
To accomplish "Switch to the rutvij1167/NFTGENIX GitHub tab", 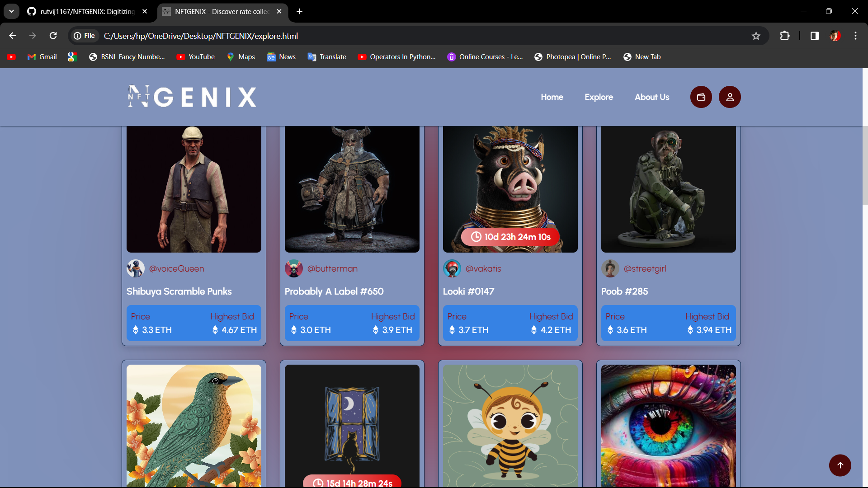I will pos(87,11).
